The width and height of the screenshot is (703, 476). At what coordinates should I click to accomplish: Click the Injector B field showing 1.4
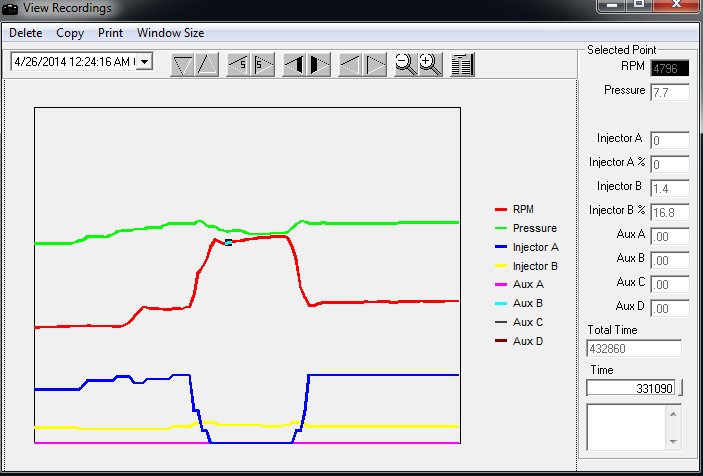[670, 188]
